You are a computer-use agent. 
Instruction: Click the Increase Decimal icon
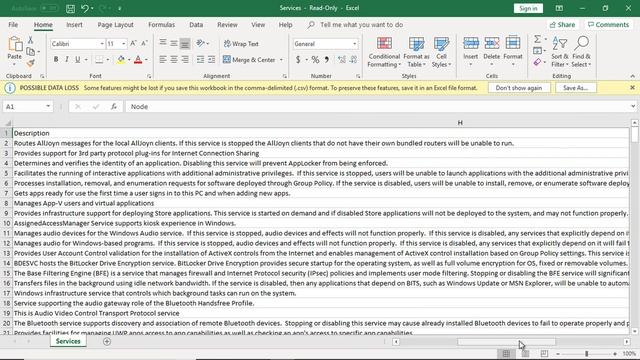click(x=342, y=60)
